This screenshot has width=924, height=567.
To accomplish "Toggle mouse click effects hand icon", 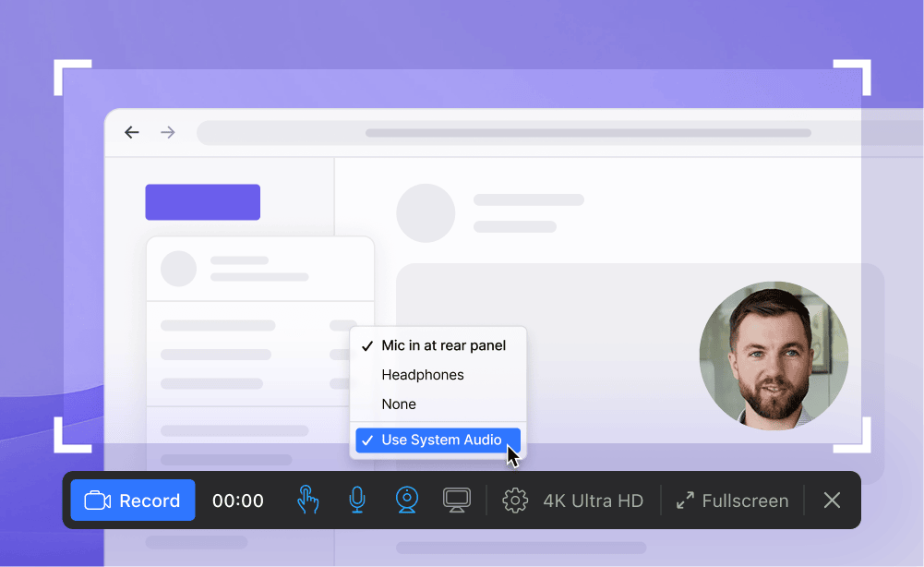I will coord(307,501).
